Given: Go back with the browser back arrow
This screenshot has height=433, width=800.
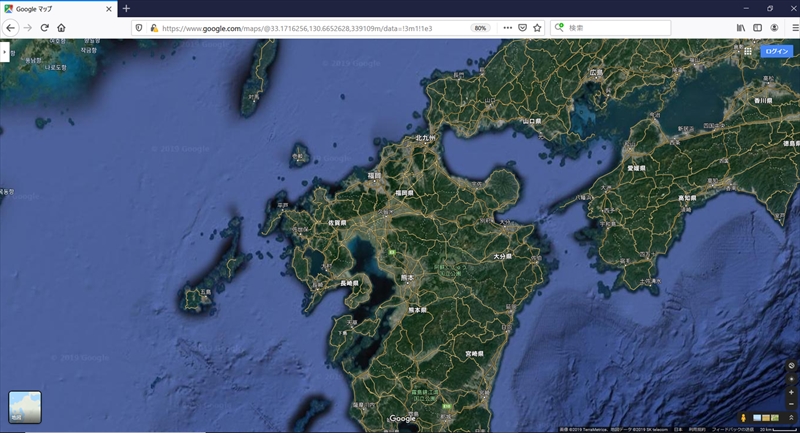Looking at the screenshot, I should [11, 28].
